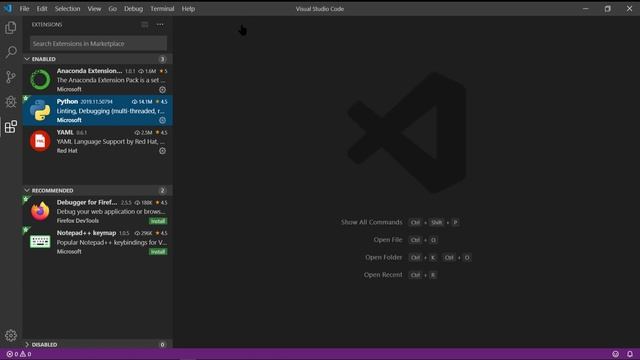The width and height of the screenshot is (640, 360).
Task: Select Notepad++ keymap title text
Action: 87,233
